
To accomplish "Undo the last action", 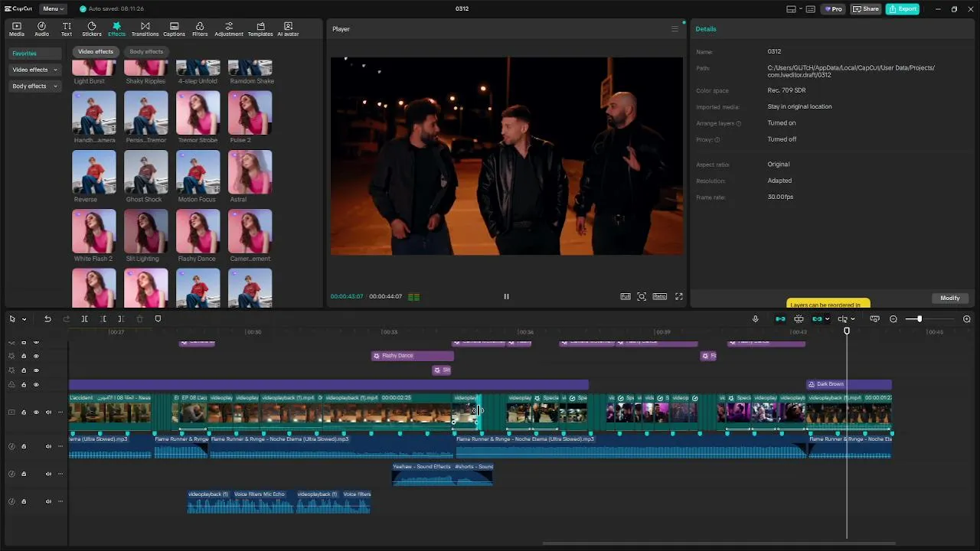I will 47,319.
